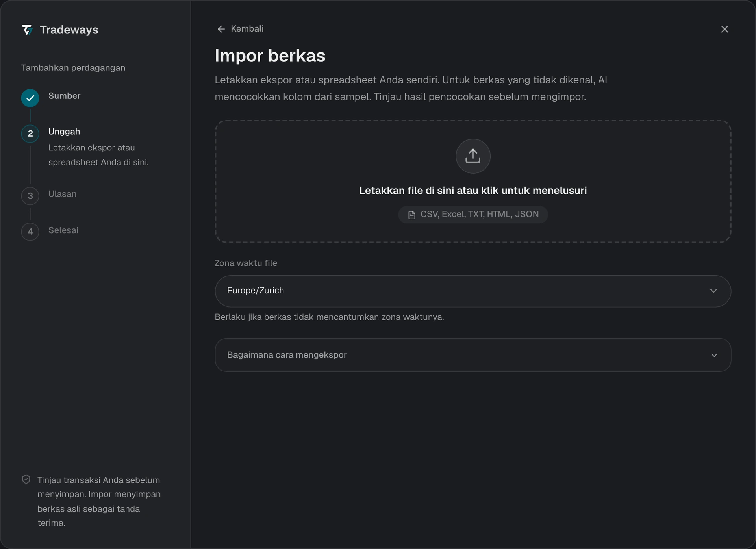Select the Unggah step label
The width and height of the screenshot is (756, 549).
point(64,132)
